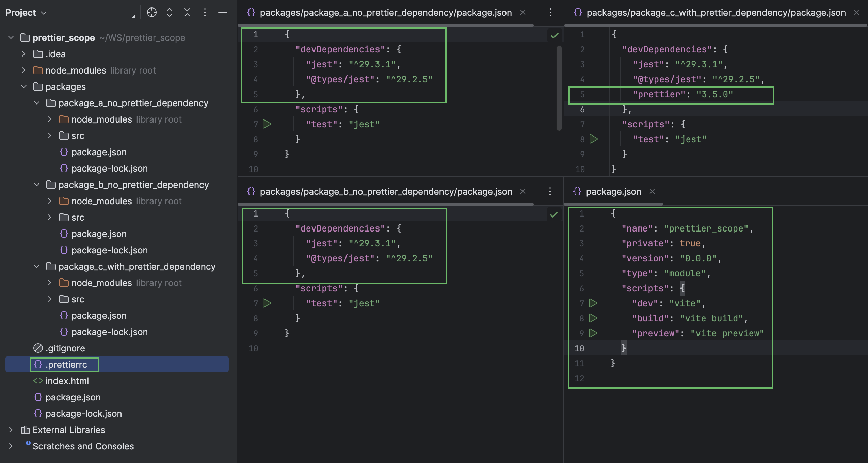Run the dev script in root package.json
The image size is (868, 463).
pyautogui.click(x=593, y=303)
